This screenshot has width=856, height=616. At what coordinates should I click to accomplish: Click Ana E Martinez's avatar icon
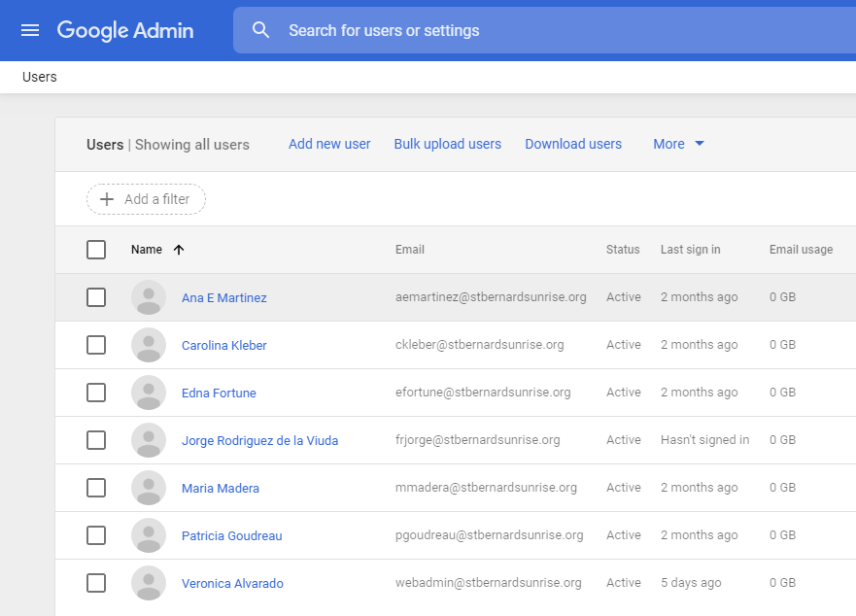149,297
